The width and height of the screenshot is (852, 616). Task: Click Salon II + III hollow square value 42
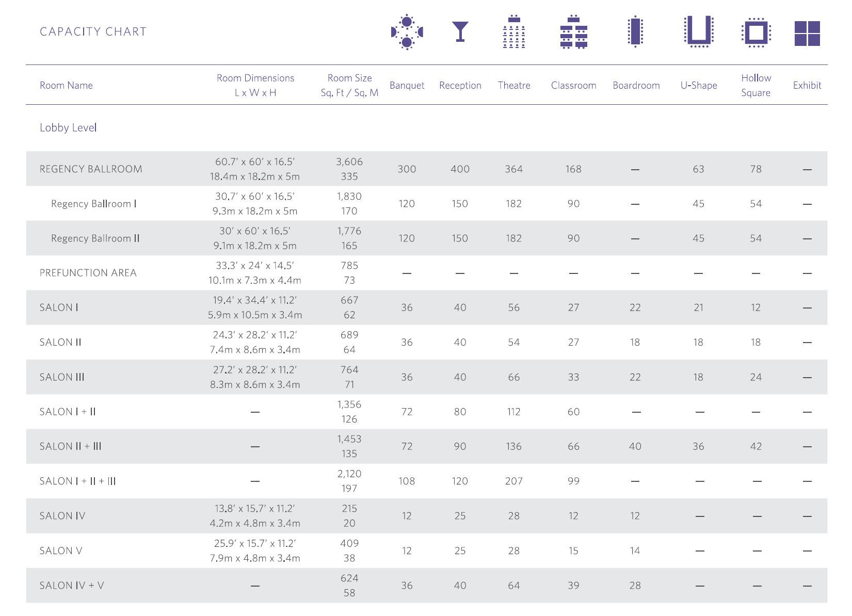tap(756, 446)
